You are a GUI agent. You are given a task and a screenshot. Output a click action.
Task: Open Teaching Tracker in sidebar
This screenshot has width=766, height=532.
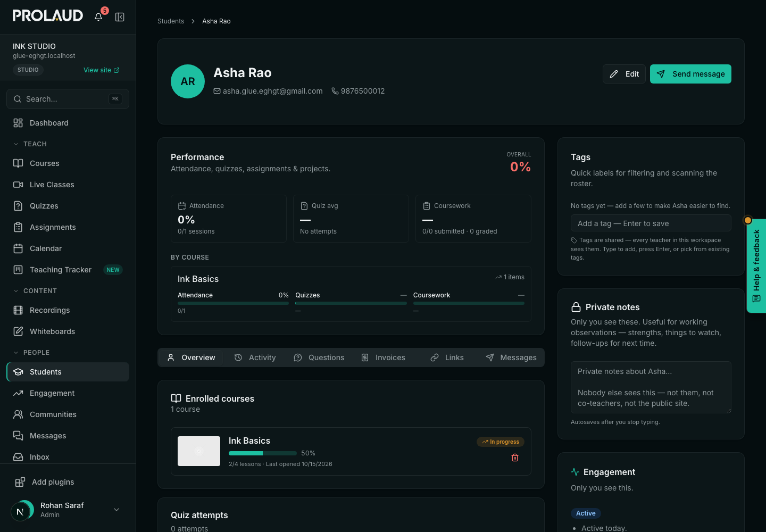(x=68, y=270)
